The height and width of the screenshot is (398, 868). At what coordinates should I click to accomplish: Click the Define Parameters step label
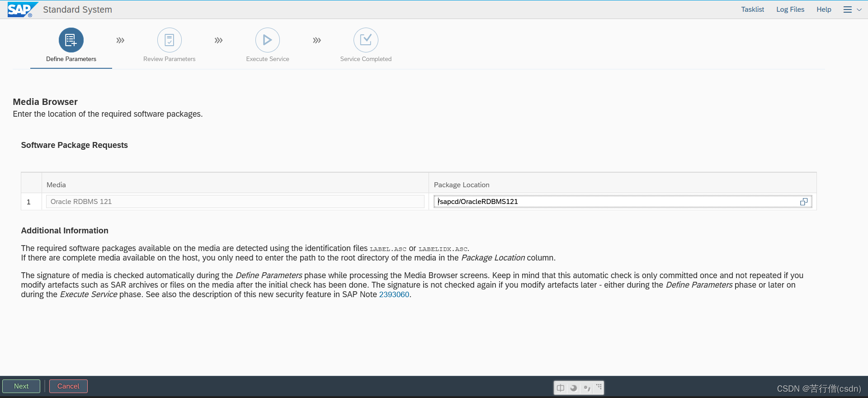(71, 59)
